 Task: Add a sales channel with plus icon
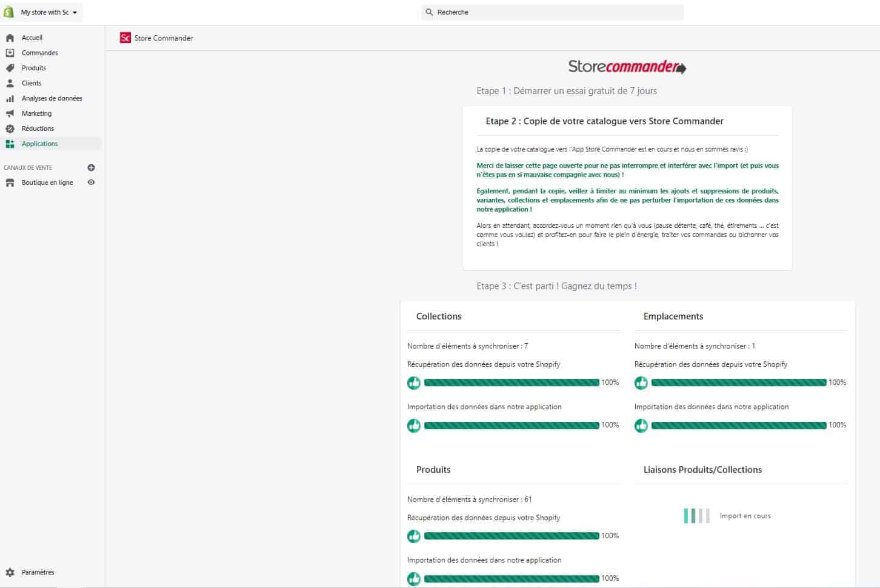click(91, 167)
